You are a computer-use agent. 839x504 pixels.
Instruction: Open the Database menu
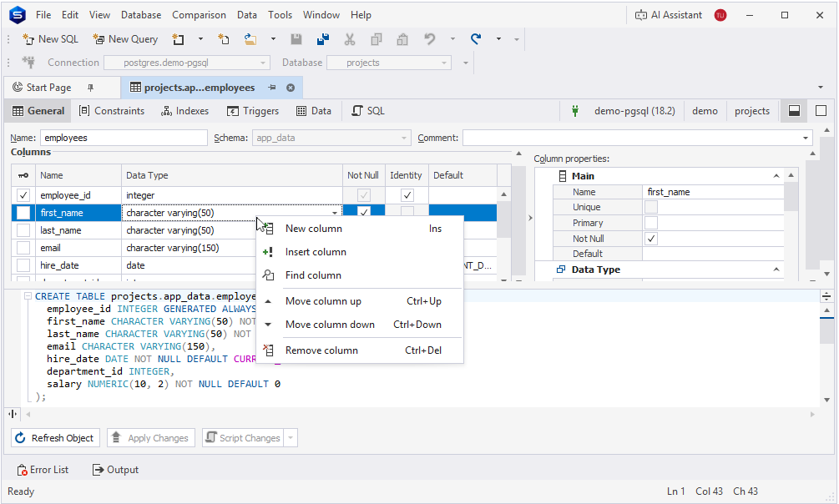click(141, 15)
